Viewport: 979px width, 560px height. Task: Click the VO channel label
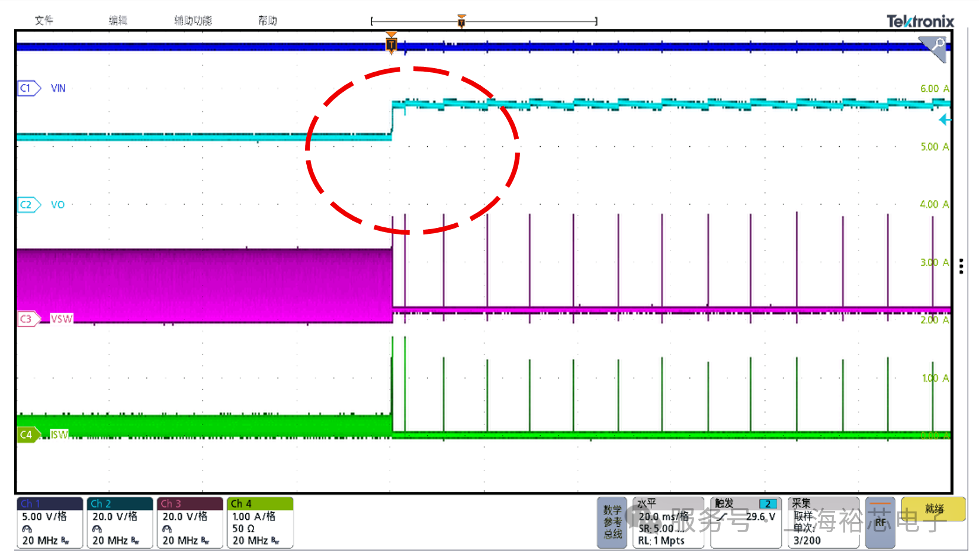[57, 205]
